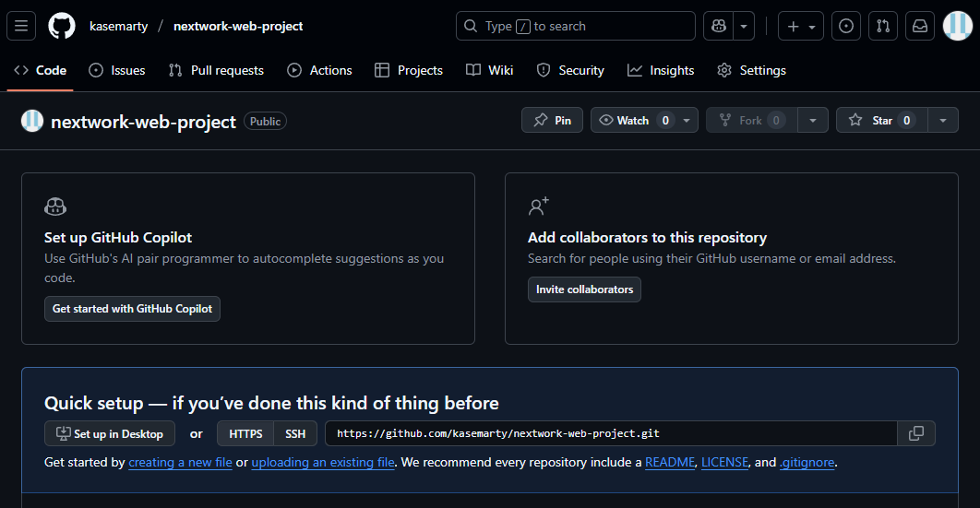Open the hamburger navigation menu
Viewport: 980px width, 508px height.
[x=21, y=26]
